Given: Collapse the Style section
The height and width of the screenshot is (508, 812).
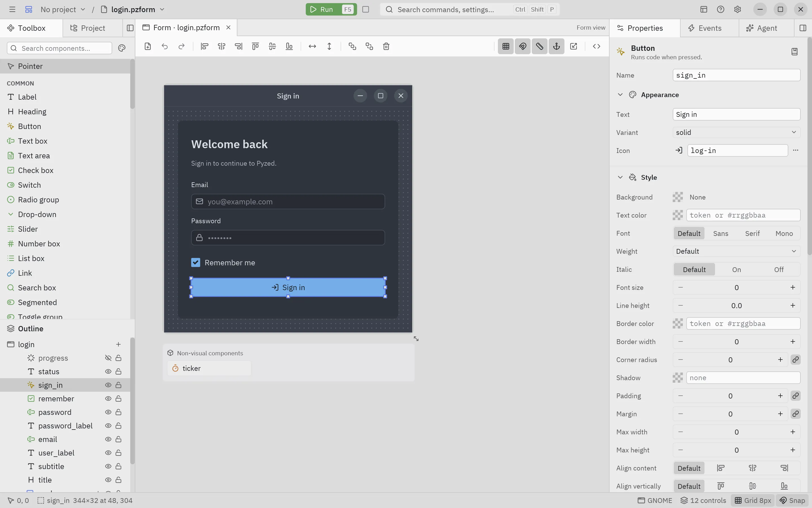Looking at the screenshot, I should (620, 178).
